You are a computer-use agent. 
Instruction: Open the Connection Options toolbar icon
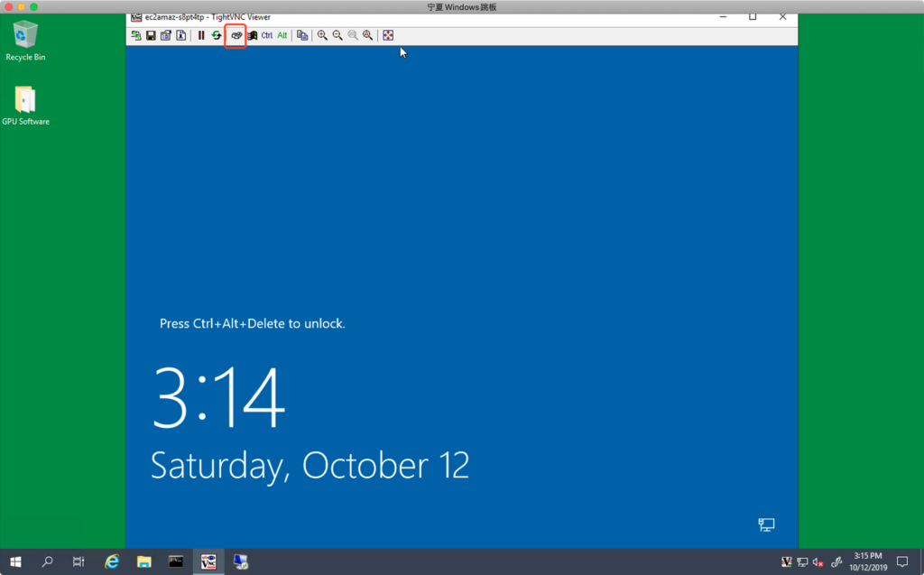(x=166, y=35)
